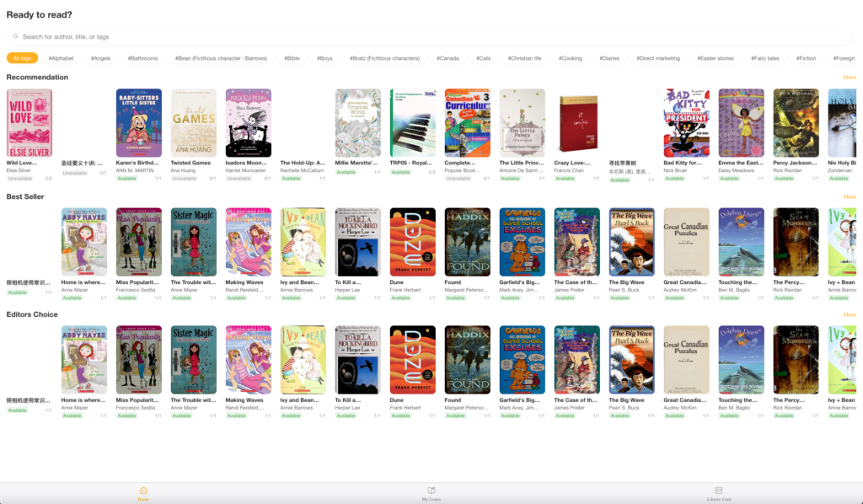This screenshot has height=504, width=863.
Task: Filter books by the #Canada tag
Action: click(448, 58)
